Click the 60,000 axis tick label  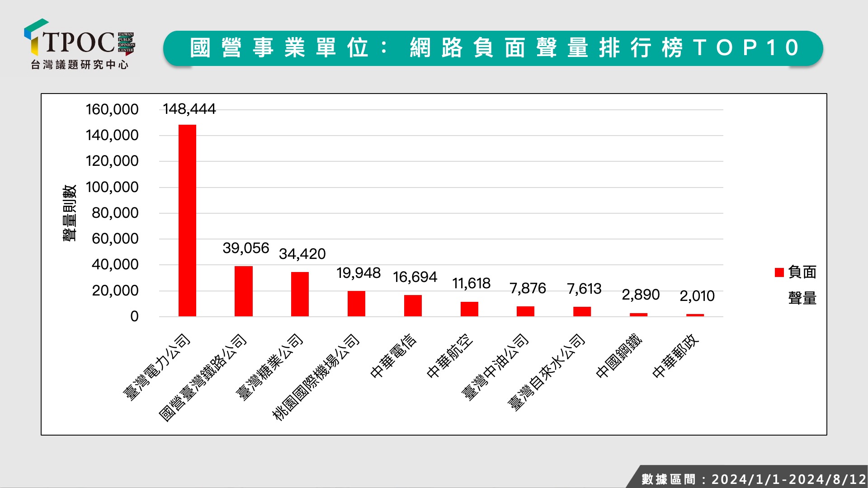[115, 239]
